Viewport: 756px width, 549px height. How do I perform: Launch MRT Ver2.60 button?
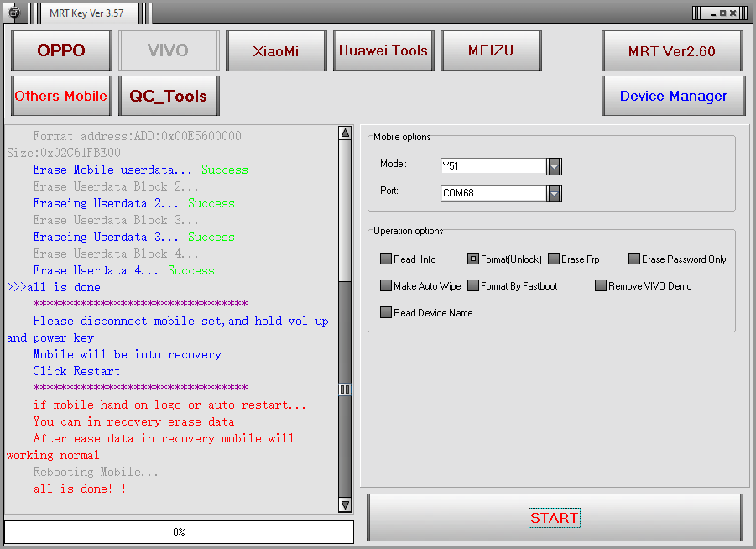pyautogui.click(x=673, y=50)
